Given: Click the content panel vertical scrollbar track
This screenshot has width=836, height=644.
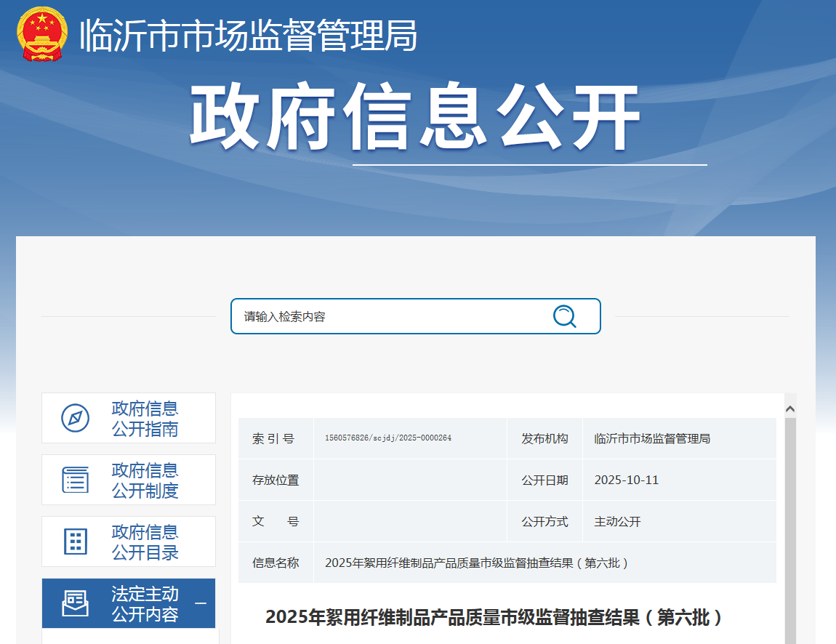Looking at the screenshot, I should [x=790, y=531].
